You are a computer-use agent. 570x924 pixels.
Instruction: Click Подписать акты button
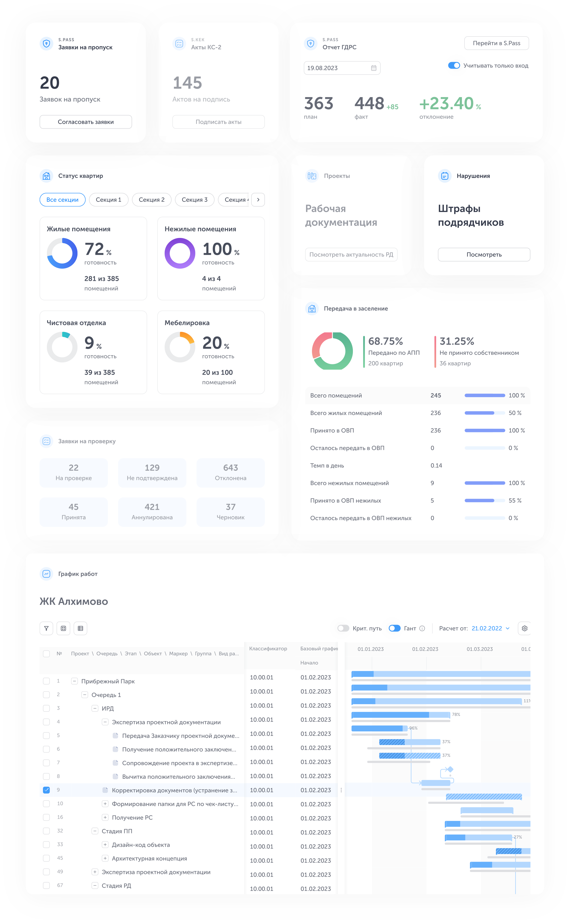tap(219, 122)
